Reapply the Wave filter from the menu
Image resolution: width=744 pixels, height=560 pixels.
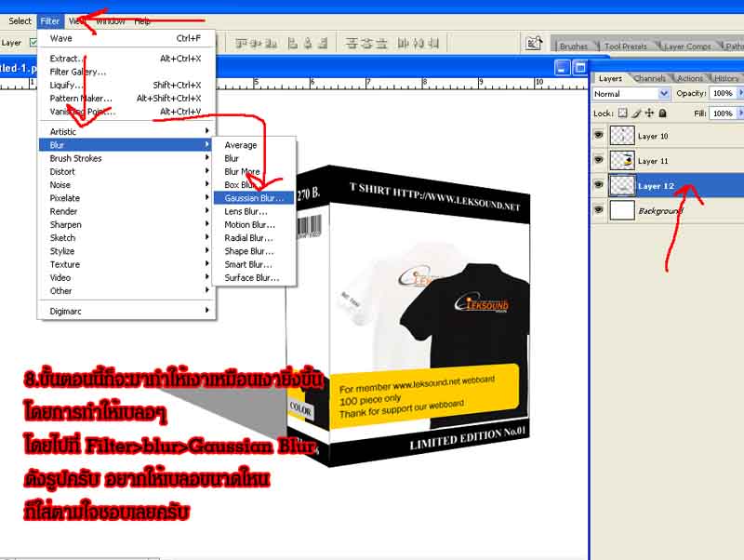pyautogui.click(x=126, y=38)
